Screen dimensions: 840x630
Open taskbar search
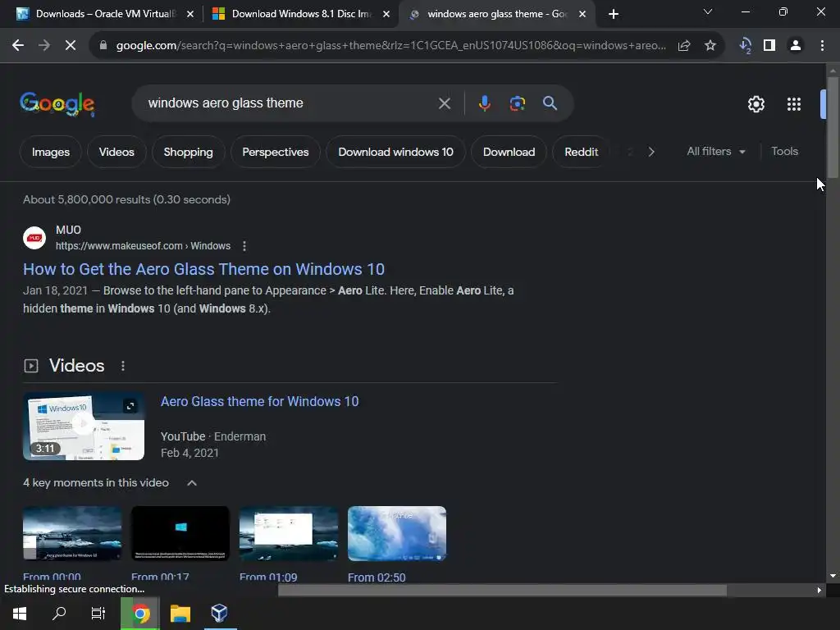coord(59,614)
